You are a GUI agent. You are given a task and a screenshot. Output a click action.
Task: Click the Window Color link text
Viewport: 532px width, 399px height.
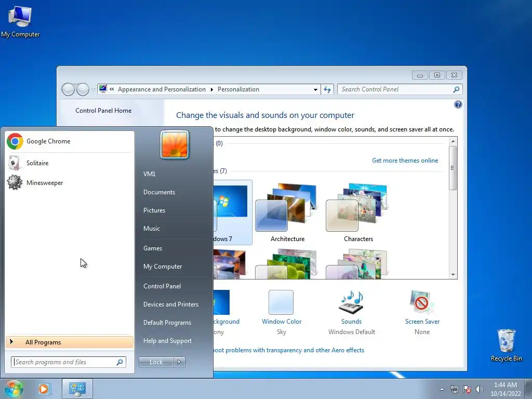[281, 322]
